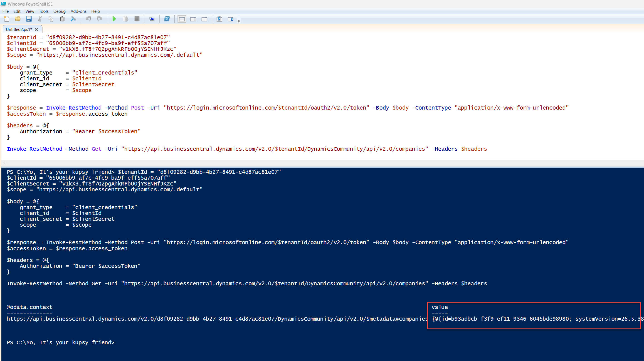Toggle Show Script Pane Top layout

[182, 19]
